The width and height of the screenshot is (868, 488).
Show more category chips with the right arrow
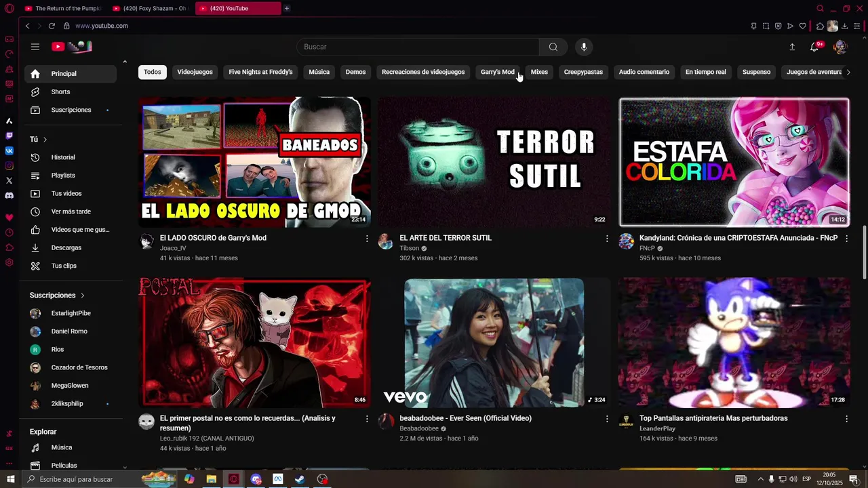coord(848,72)
